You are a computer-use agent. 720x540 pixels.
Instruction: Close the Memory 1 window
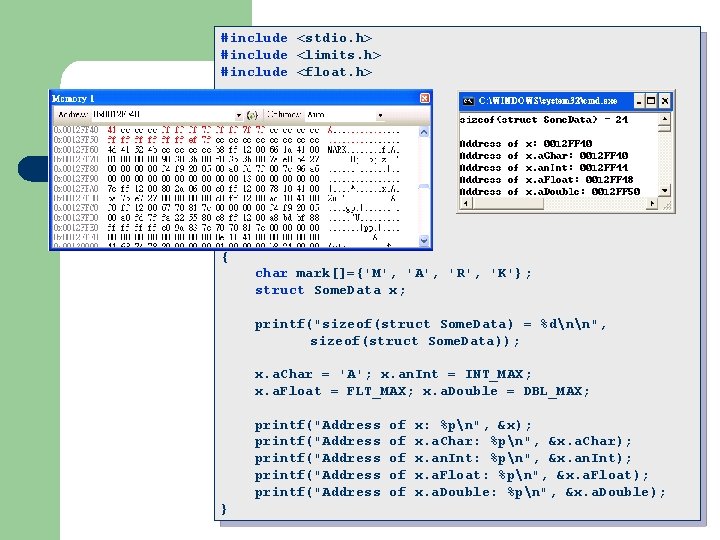[424, 98]
